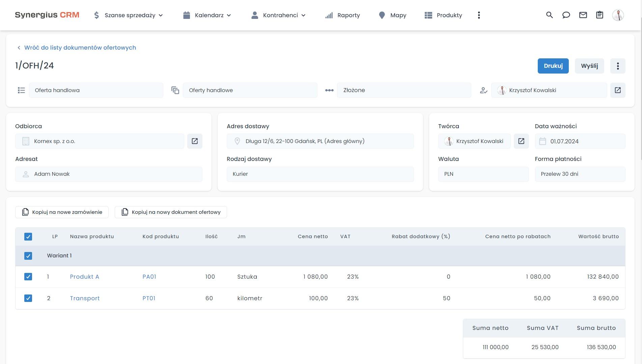The height and width of the screenshot is (364, 642).
Task: Click the Złożone status field
Action: (x=404, y=90)
